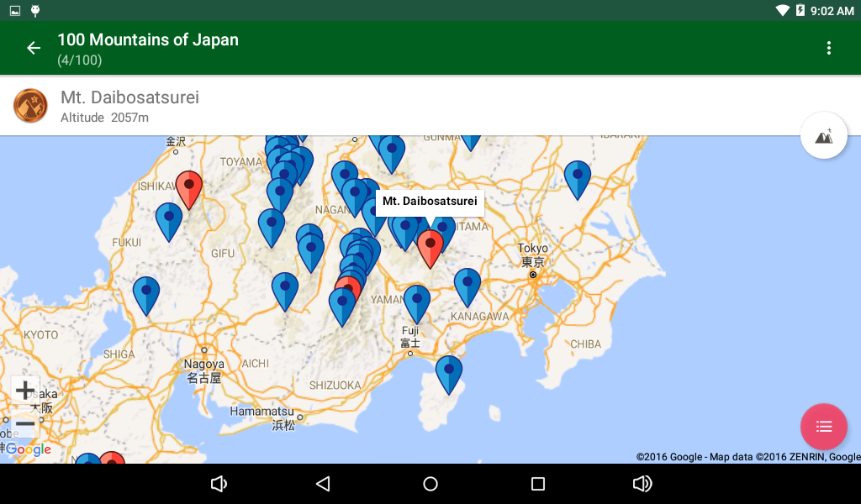The image size is (861, 504).
Task: Tap the image notification icon in status bar
Action: tap(15, 10)
